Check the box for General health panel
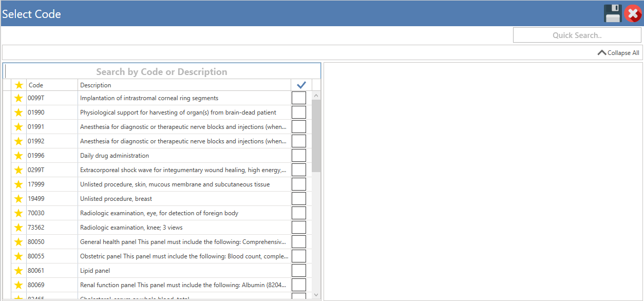 299,242
